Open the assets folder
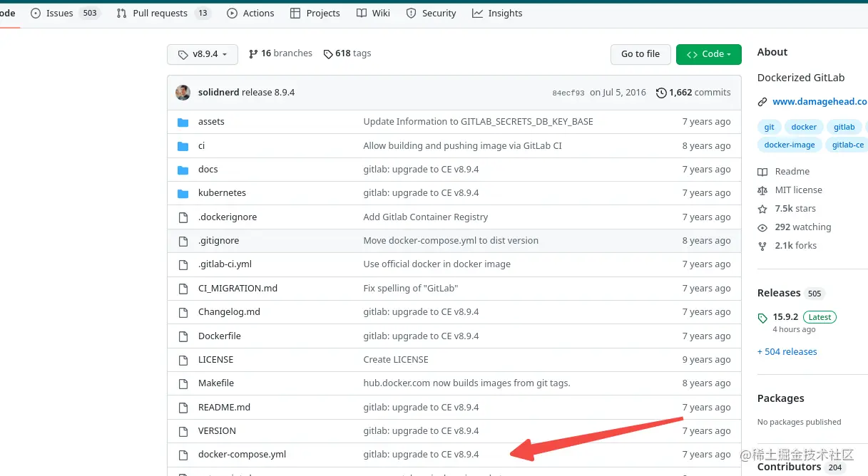Image resolution: width=868 pixels, height=476 pixels. point(211,122)
